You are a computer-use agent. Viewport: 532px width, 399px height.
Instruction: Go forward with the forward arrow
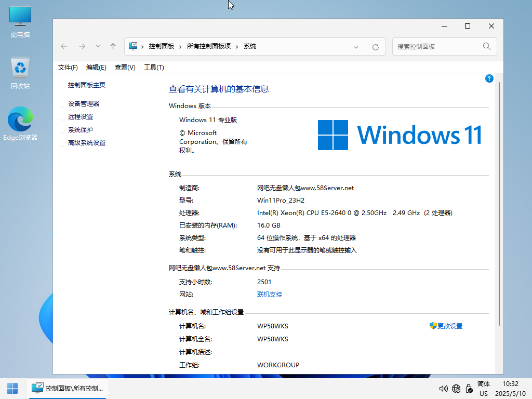(x=82, y=46)
